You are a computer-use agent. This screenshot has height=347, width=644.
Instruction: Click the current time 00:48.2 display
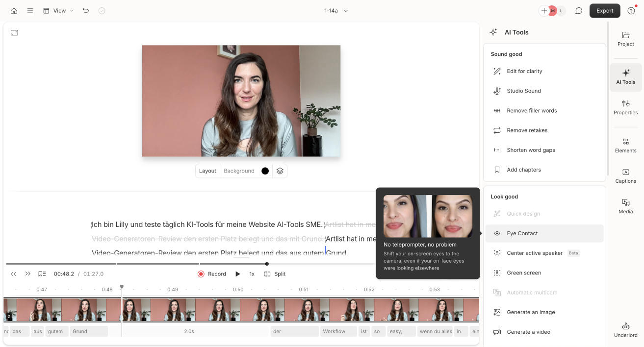[x=64, y=274]
